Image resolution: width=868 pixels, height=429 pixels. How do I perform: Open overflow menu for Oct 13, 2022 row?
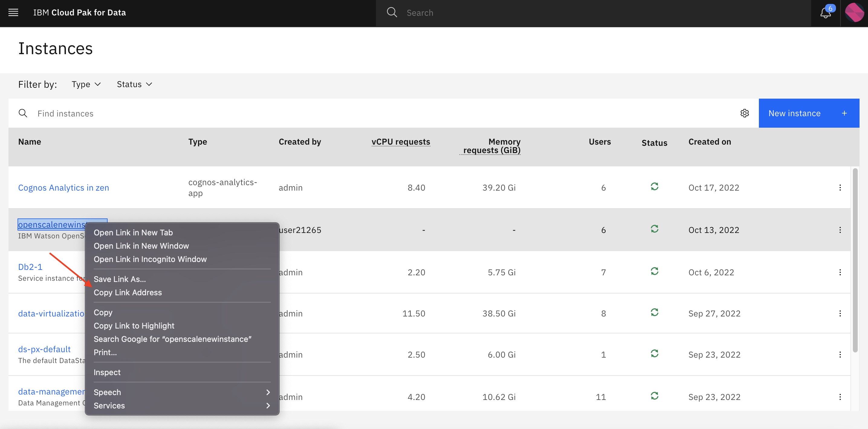pos(840,230)
